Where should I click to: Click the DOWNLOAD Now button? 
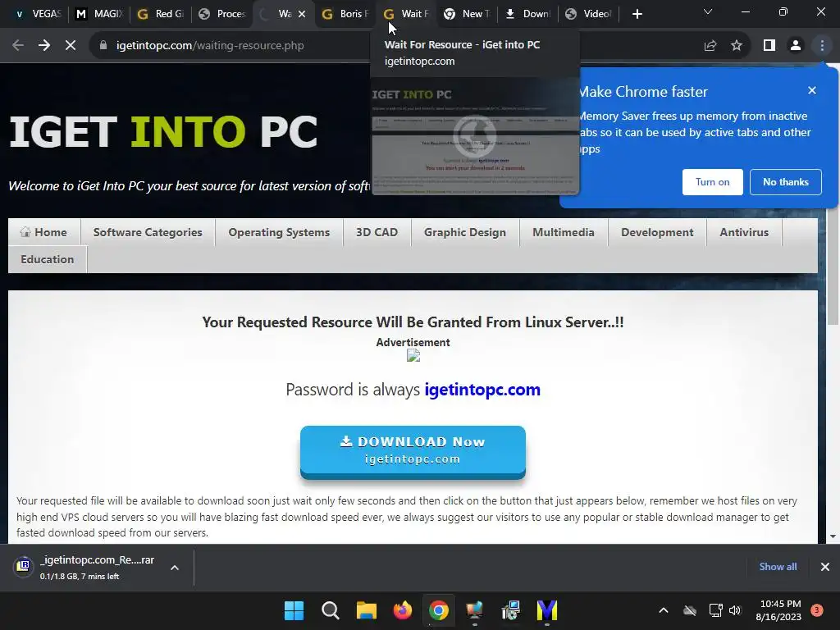[x=413, y=451]
